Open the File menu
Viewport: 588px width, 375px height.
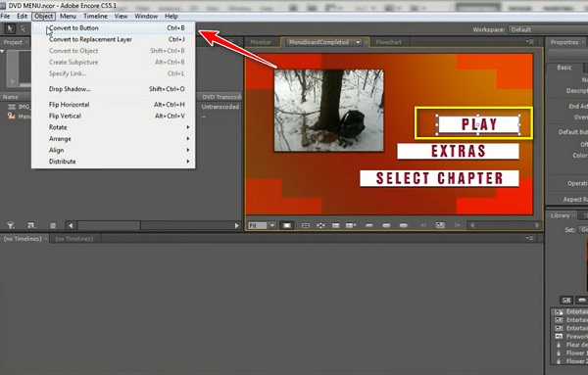coord(5,16)
